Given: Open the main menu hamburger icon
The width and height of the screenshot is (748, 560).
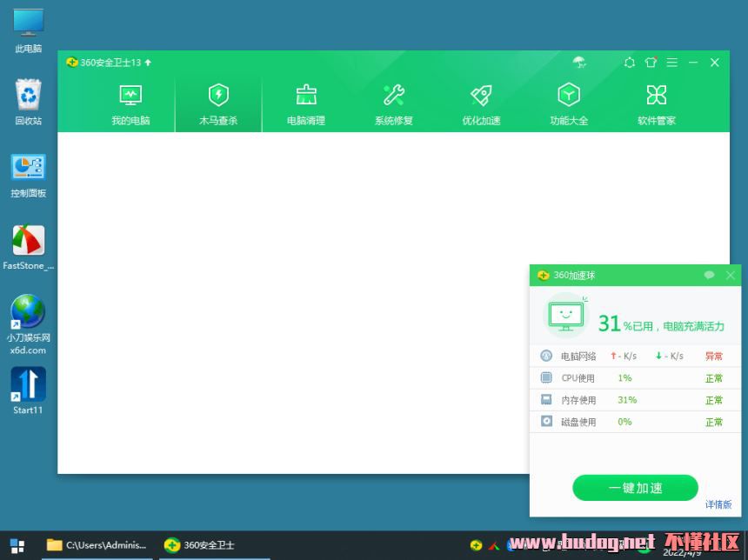Looking at the screenshot, I should [671, 63].
